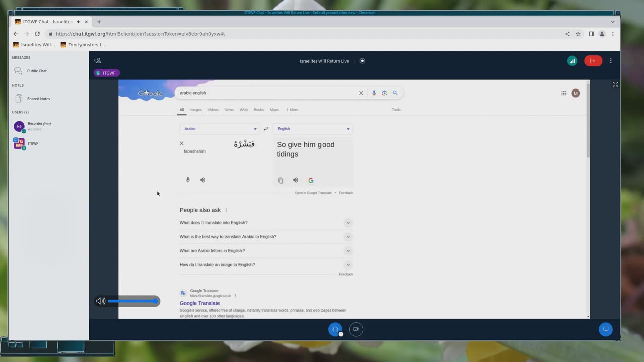Open the connection status signal icon

572,61
